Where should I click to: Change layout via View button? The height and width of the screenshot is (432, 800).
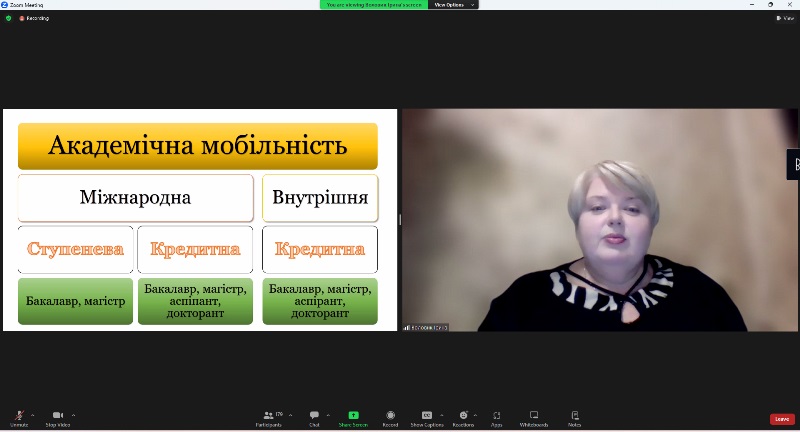pyautogui.click(x=785, y=18)
